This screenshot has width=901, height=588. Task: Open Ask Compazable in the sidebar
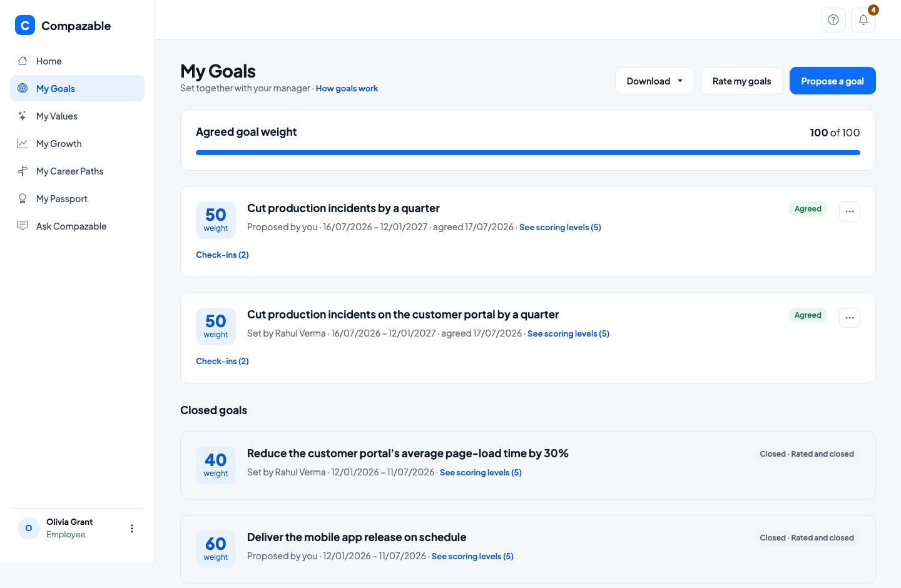coord(77,226)
